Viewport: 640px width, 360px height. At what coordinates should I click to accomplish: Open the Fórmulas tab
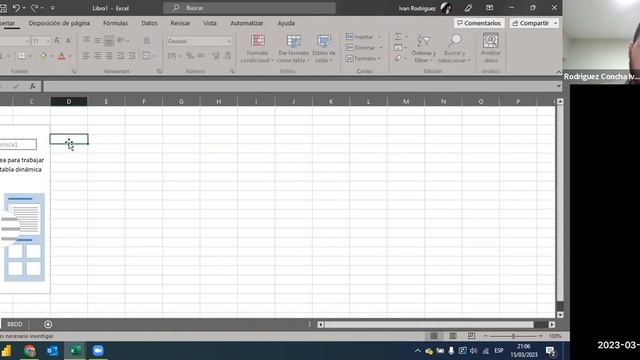[x=116, y=23]
